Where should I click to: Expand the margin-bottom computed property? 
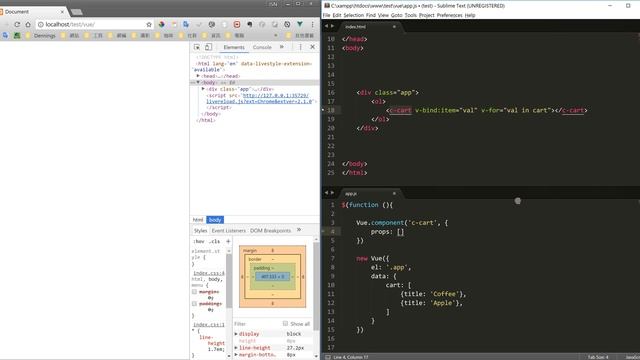pos(236,355)
